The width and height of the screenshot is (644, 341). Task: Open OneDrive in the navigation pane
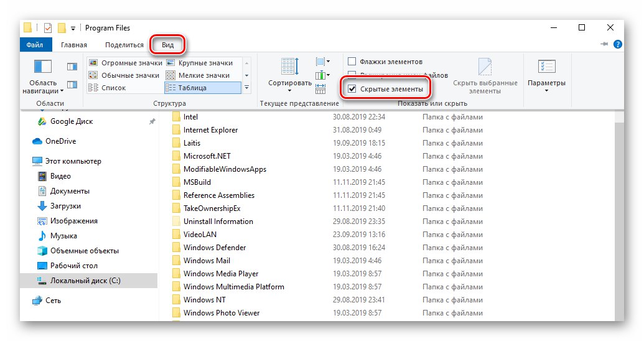point(60,141)
